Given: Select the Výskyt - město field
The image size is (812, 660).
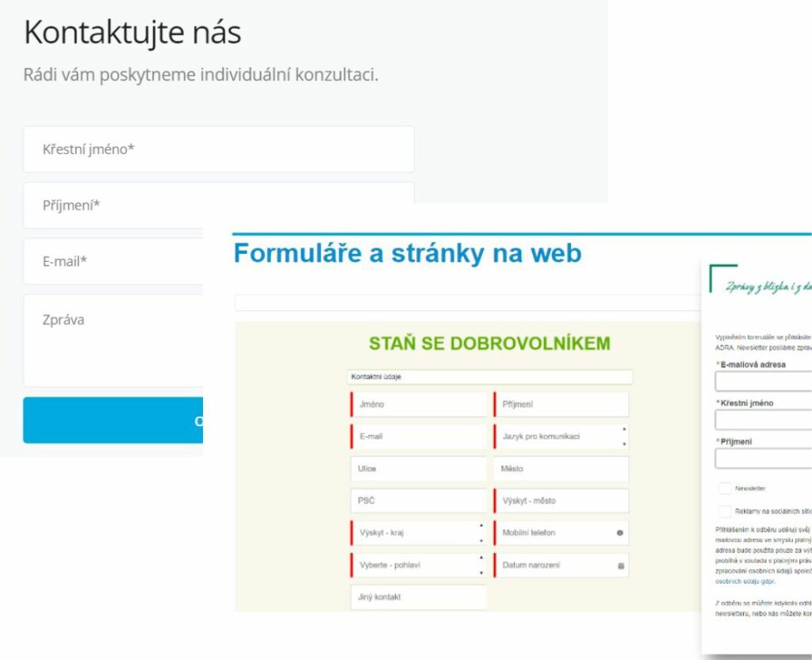Looking at the screenshot, I should tap(561, 501).
